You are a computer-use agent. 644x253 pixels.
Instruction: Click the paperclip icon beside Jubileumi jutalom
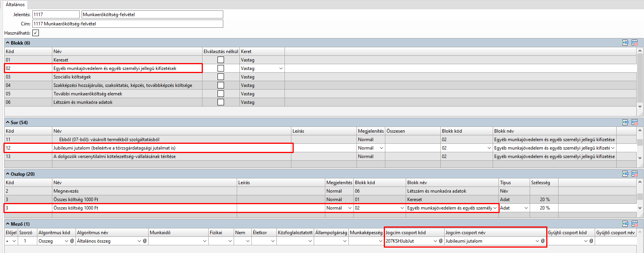(543, 241)
